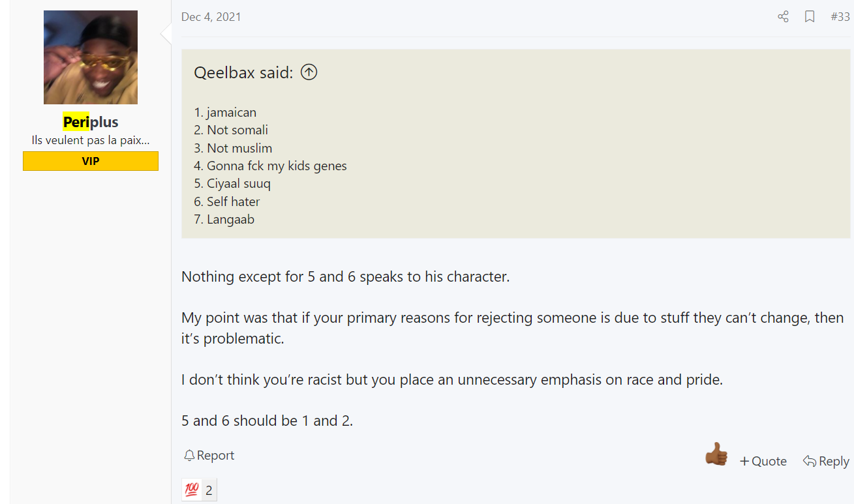This screenshot has height=504, width=854.
Task: Click the 'Qeelbax said:' quote header
Action: (243, 72)
